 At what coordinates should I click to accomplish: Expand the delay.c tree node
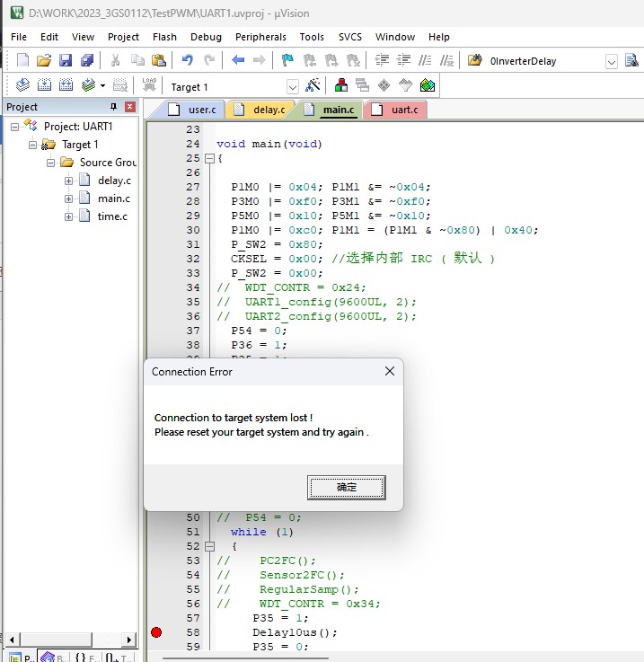[68, 181]
